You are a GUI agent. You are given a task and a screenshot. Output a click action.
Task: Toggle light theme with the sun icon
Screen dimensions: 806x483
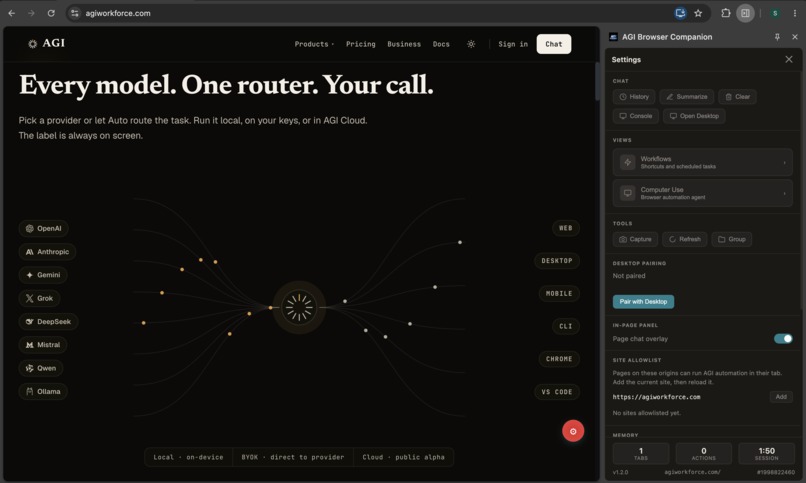(471, 44)
